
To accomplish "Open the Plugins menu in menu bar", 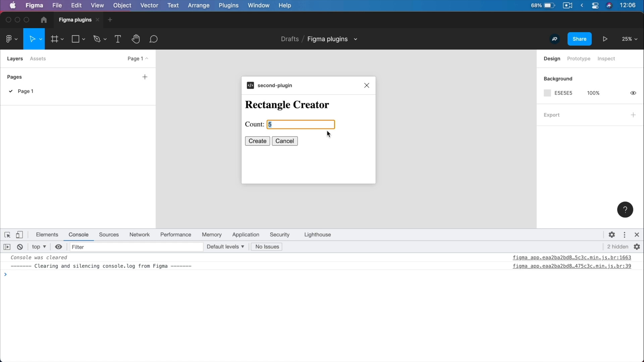I will [x=229, y=5].
